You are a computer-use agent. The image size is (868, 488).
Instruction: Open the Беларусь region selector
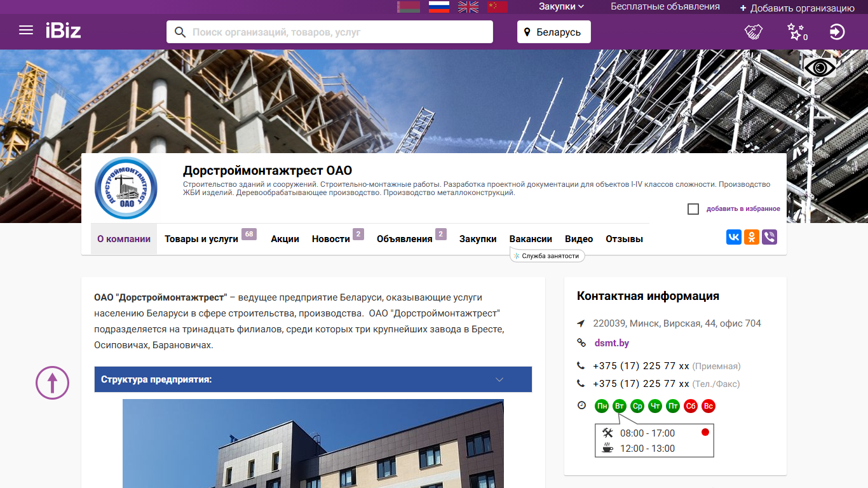pyautogui.click(x=554, y=32)
